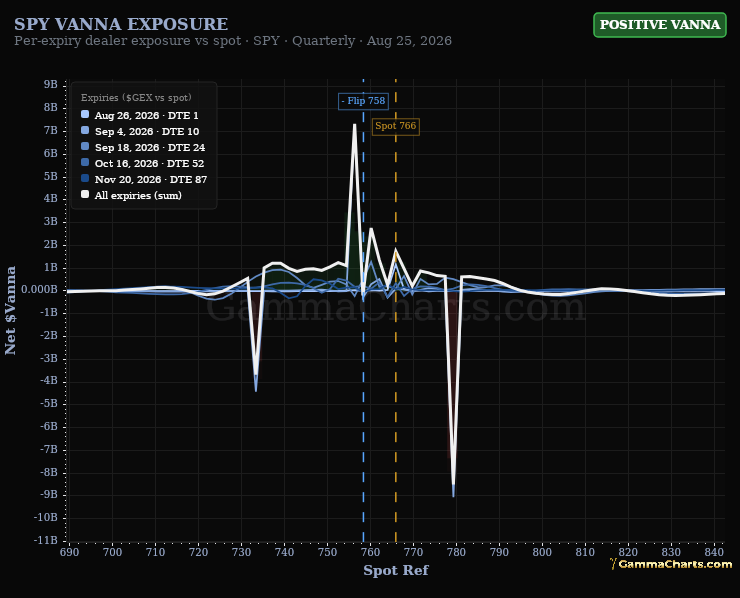Image resolution: width=740 pixels, height=598 pixels.
Task: Click the 0.000B y-axis label
Action: [x=40, y=289]
